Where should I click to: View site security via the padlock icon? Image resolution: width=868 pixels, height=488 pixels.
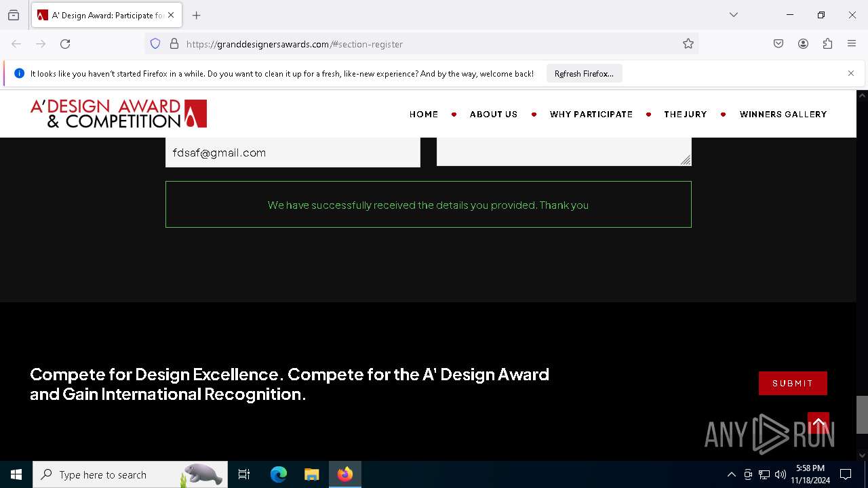tap(174, 44)
